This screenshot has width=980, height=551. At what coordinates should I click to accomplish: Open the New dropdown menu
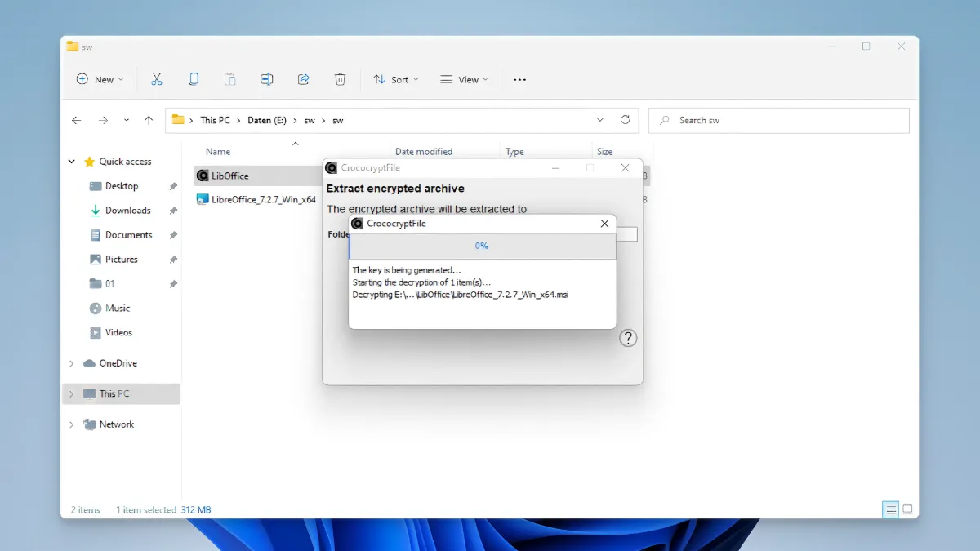tap(100, 79)
